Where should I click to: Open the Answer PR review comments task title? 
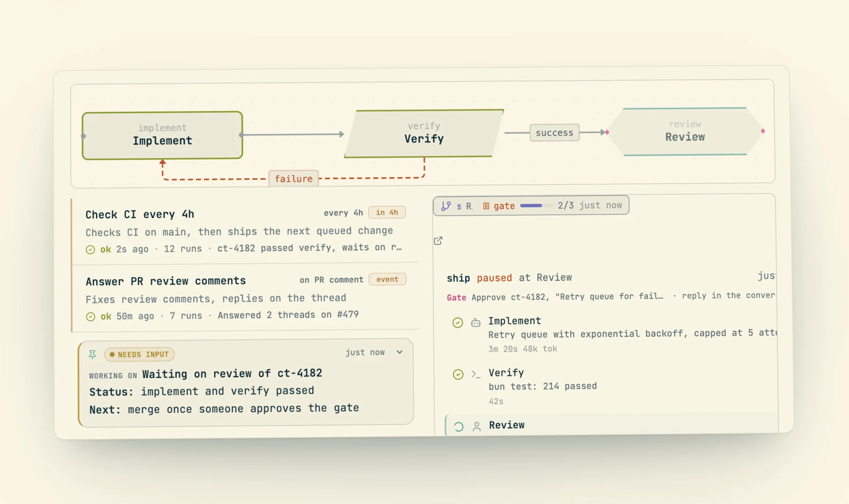(x=166, y=281)
